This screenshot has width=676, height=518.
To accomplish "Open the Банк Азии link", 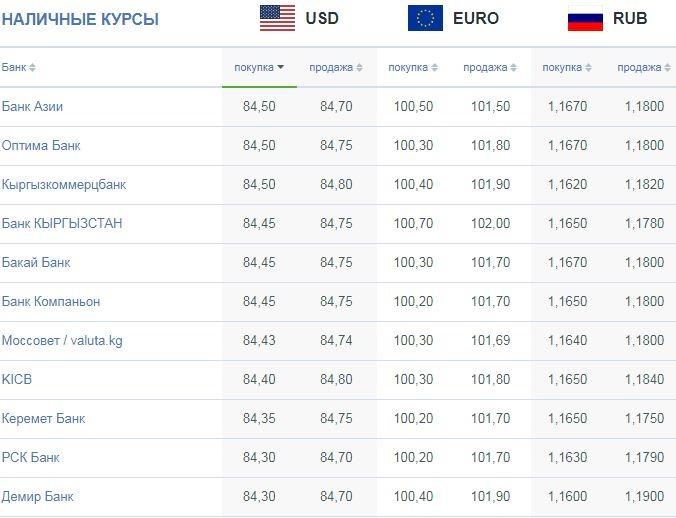I will click(x=32, y=106).
